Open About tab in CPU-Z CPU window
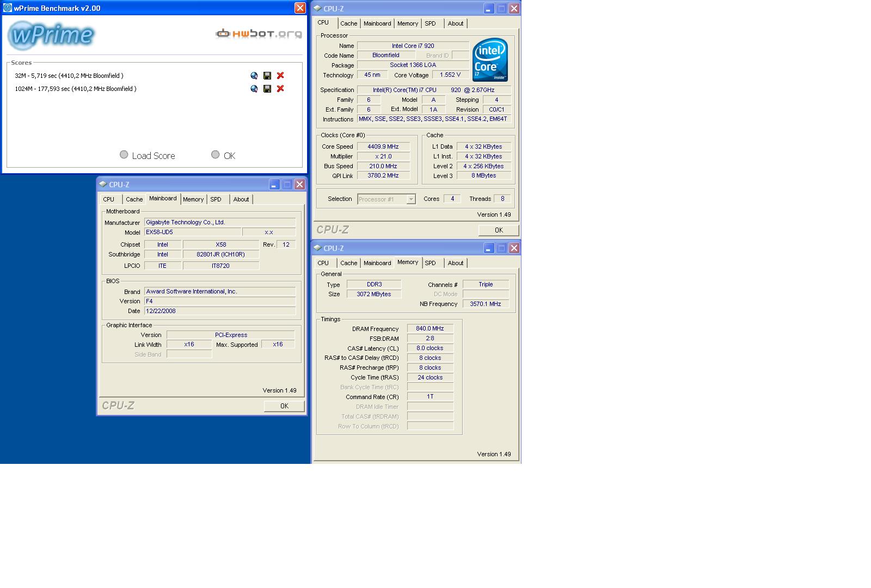This screenshot has height=588, width=871. click(x=456, y=23)
